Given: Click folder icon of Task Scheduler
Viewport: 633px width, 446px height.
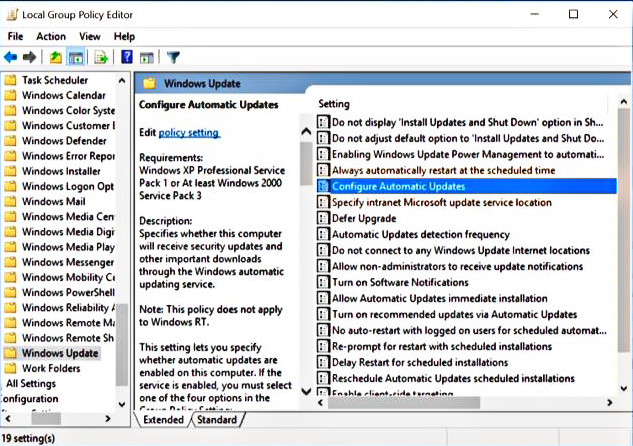Looking at the screenshot, I should [10, 80].
